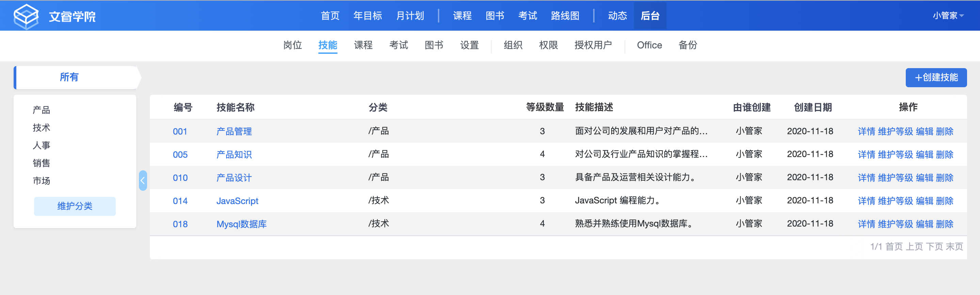The image size is (980, 295).
Task: Click 维护等级 for 产品知识 row
Action: coord(895,155)
